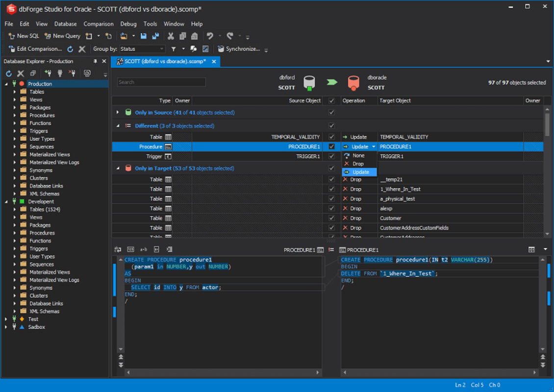Click the Copy icon in the toolbar
The image size is (554, 392).
183,36
